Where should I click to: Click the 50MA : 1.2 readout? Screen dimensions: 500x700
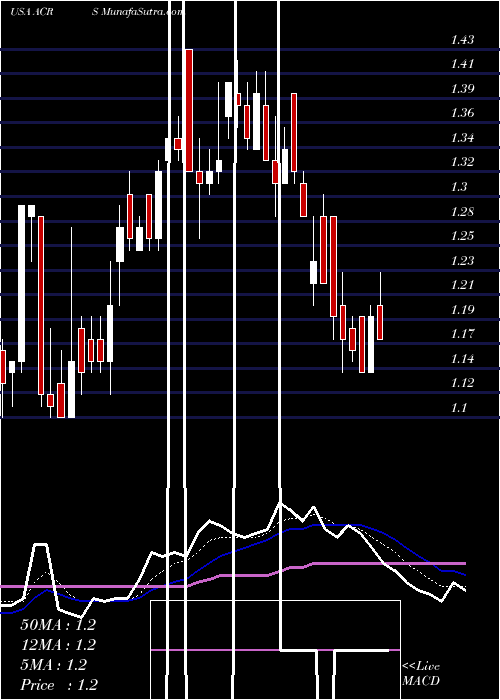58,625
